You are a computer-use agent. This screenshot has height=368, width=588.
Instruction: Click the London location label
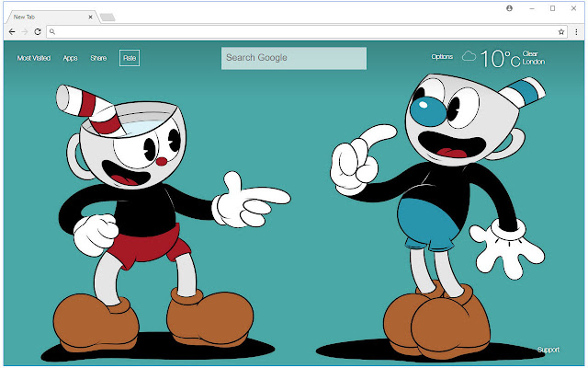pyautogui.click(x=534, y=62)
